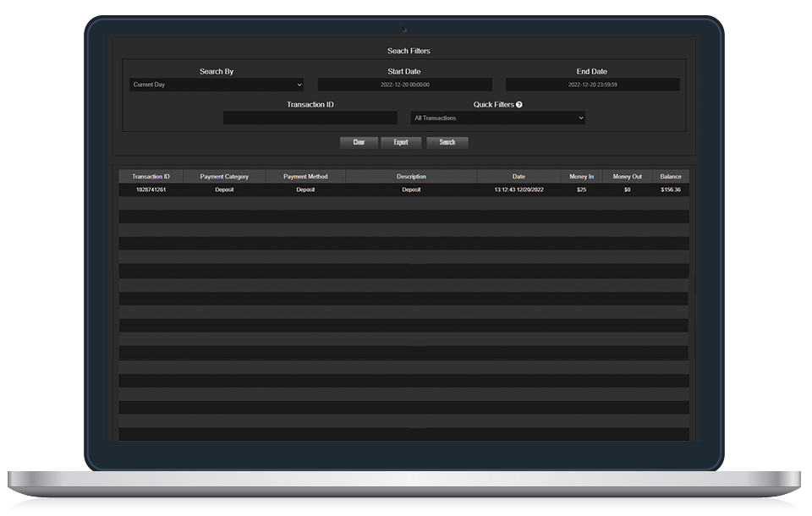Click the $156.36 balance cell
Viewport: 812px width, 516px height.
(671, 189)
